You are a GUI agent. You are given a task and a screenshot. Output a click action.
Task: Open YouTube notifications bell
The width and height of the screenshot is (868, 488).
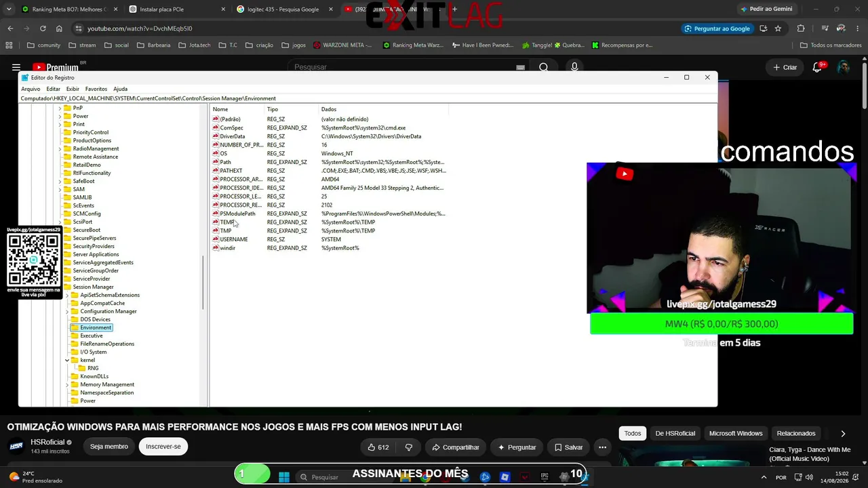tap(817, 67)
